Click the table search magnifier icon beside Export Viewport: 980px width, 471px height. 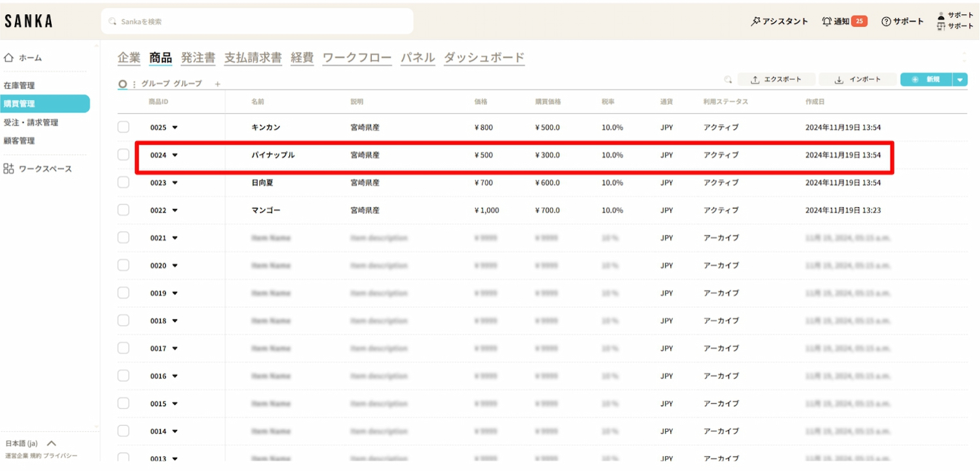(728, 80)
